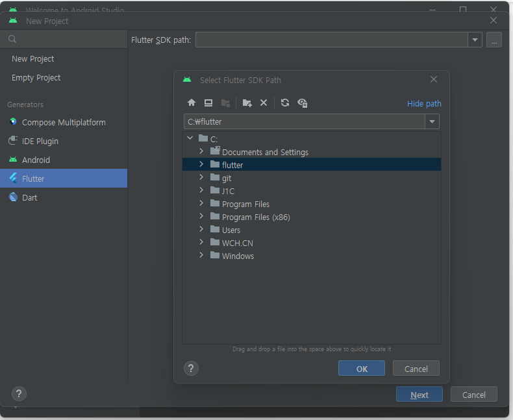Viewport: 513px width, 420px height.
Task: Select the highlighted flutter folder row
Action: [312, 164]
